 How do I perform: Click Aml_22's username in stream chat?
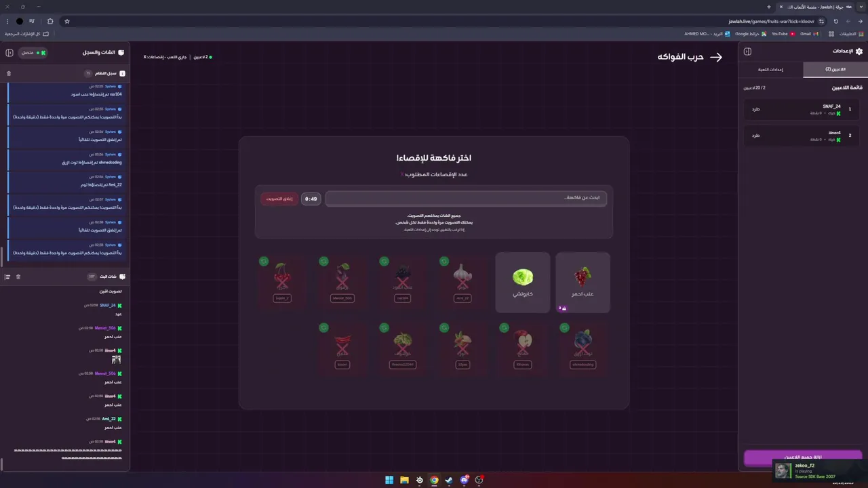[108, 419]
